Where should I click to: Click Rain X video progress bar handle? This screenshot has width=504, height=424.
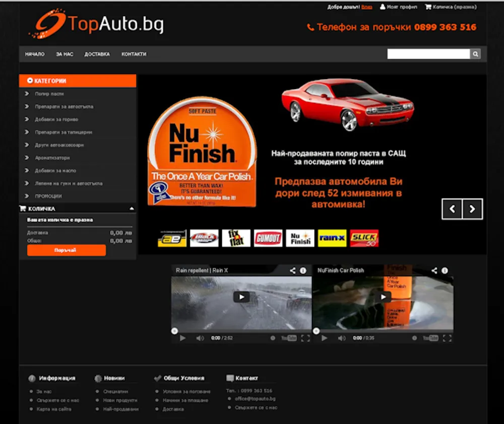point(174,331)
